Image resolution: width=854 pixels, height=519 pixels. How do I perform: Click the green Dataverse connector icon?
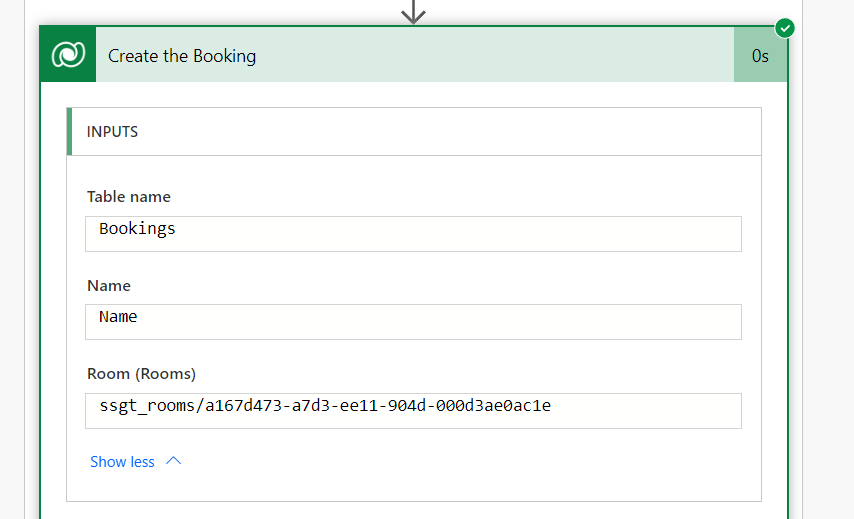[x=67, y=56]
